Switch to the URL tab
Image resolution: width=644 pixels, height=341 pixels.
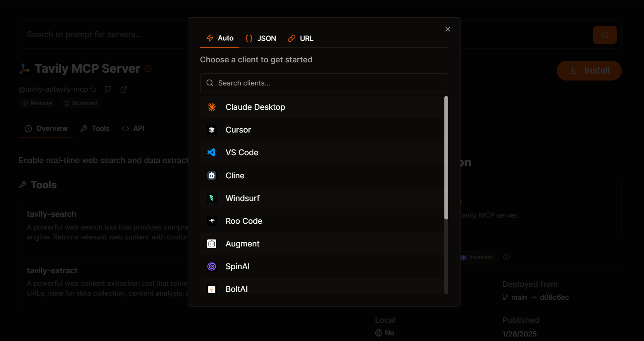click(x=301, y=38)
